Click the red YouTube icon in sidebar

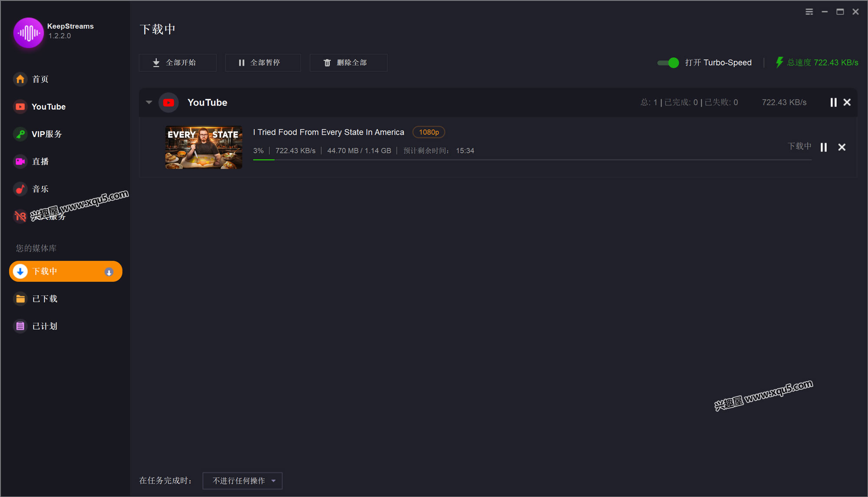tap(20, 107)
